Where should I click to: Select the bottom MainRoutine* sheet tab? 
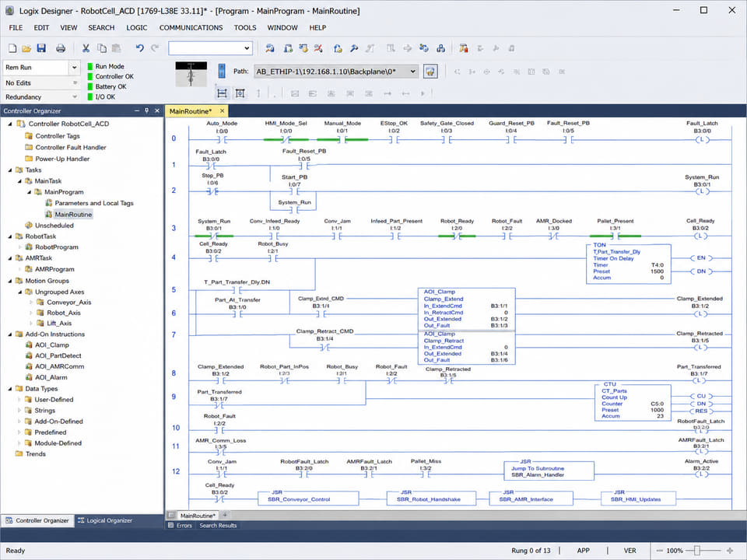click(x=197, y=516)
